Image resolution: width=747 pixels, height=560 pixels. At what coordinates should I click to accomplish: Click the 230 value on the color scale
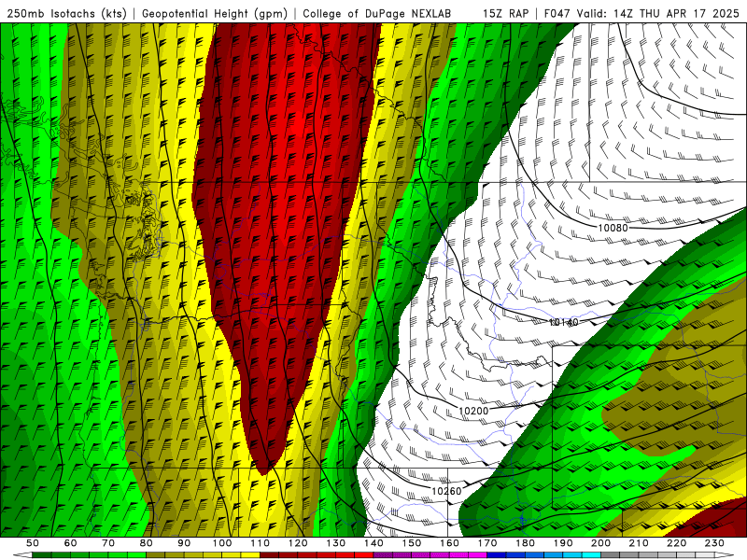pyautogui.click(x=715, y=543)
